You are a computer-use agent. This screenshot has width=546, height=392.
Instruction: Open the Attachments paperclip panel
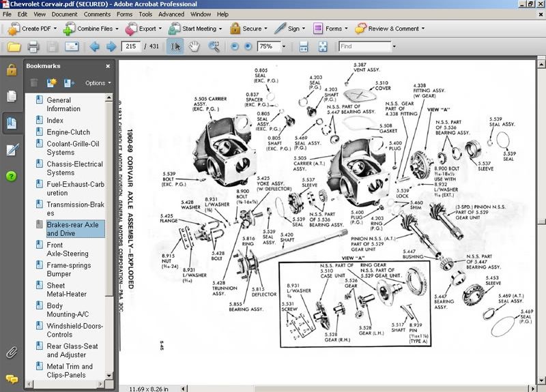tap(12, 352)
